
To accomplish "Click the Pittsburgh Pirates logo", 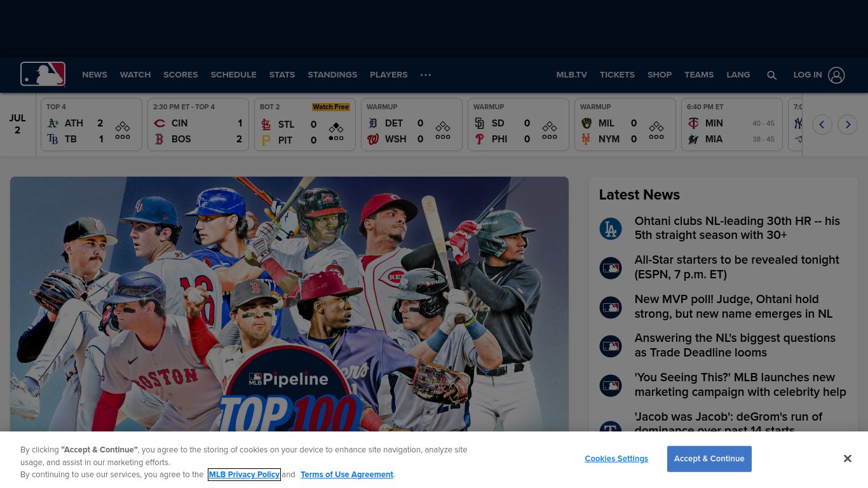I will pos(266,140).
